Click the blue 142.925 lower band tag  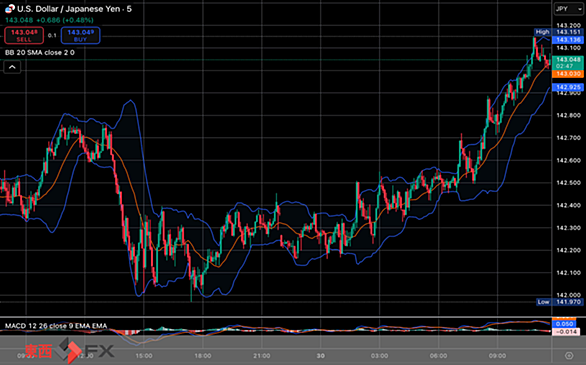point(568,87)
